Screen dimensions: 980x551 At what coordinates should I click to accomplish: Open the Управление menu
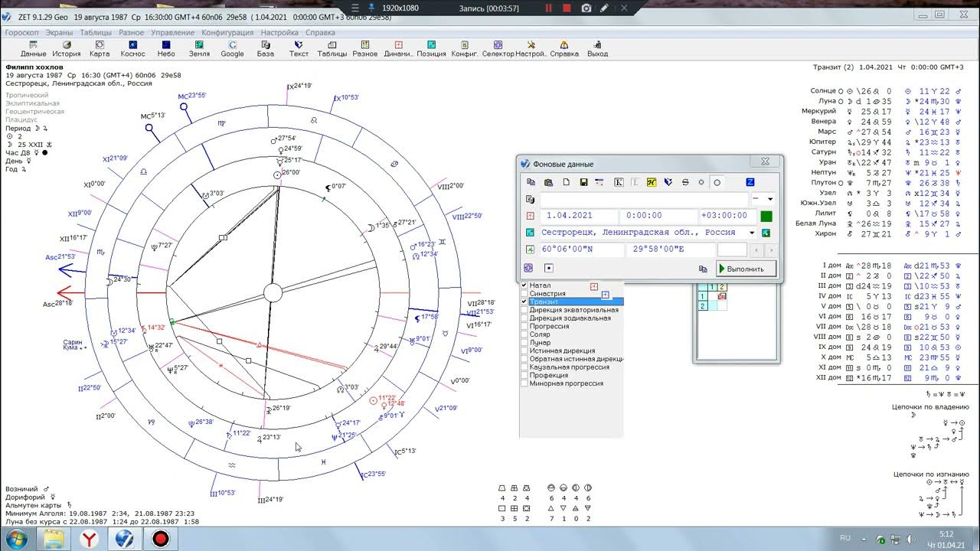pyautogui.click(x=172, y=33)
